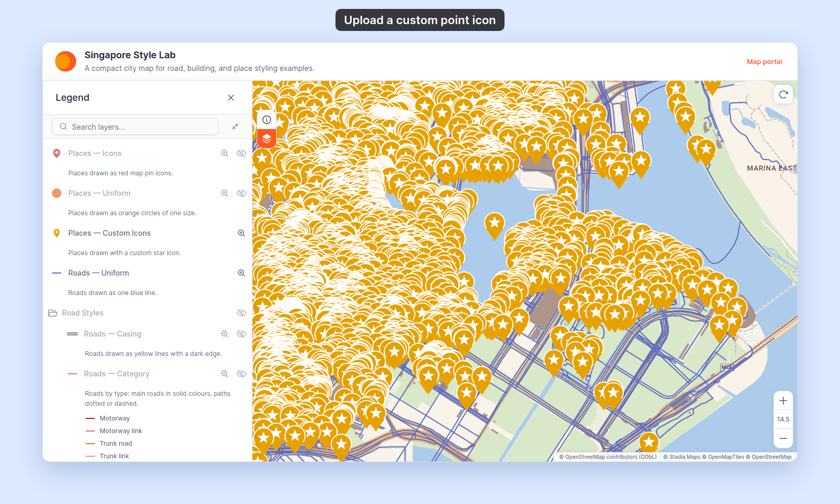The height and width of the screenshot is (504, 840).
Task: Click the Motorway legend entry
Action: (114, 418)
